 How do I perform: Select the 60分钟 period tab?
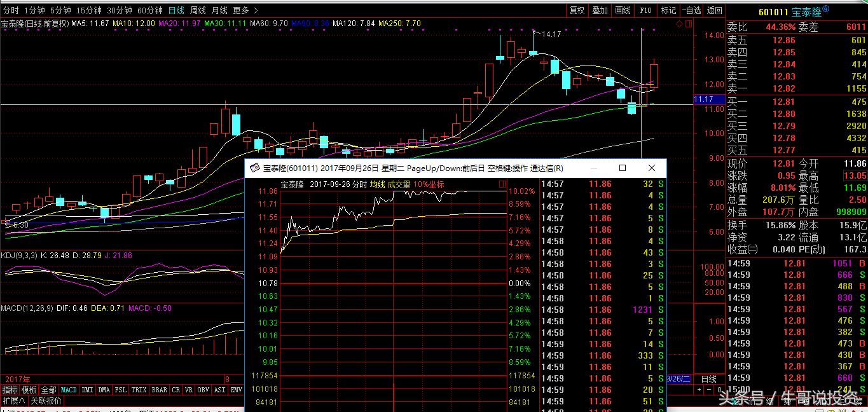150,10
